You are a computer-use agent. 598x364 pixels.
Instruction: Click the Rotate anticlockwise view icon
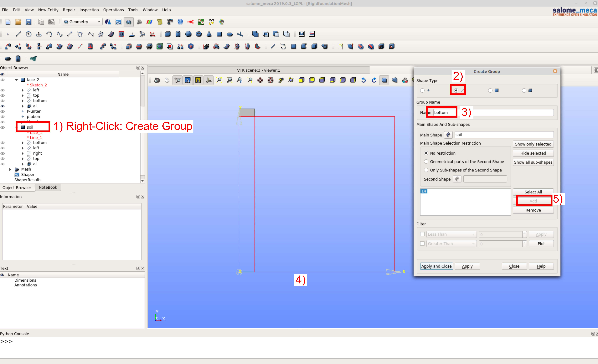(x=364, y=80)
